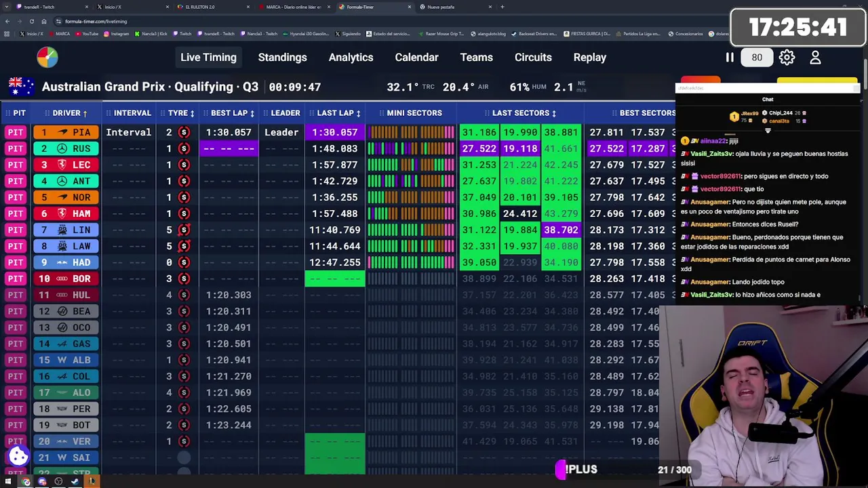This screenshot has height=488, width=868.
Task: Click the Chrome icon in taskbar
Action: click(x=26, y=482)
